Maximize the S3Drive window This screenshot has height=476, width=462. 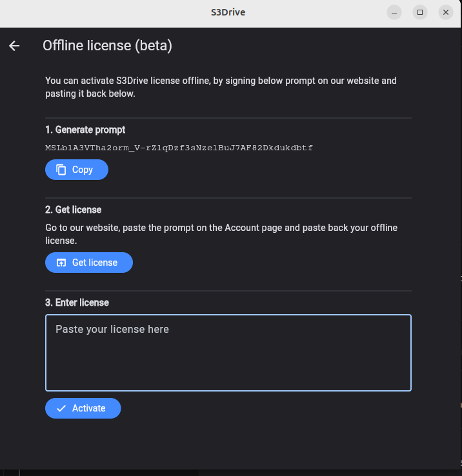(420, 12)
